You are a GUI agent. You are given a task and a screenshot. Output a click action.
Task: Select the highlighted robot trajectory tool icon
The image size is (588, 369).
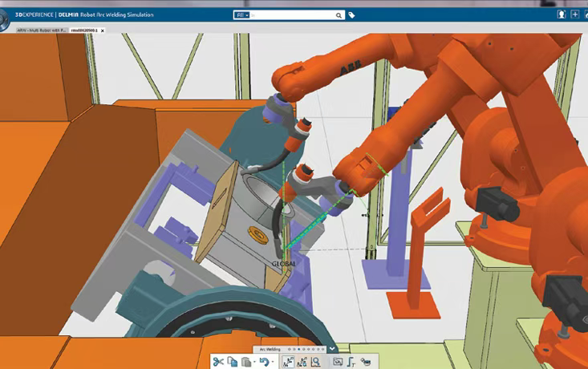click(x=288, y=363)
